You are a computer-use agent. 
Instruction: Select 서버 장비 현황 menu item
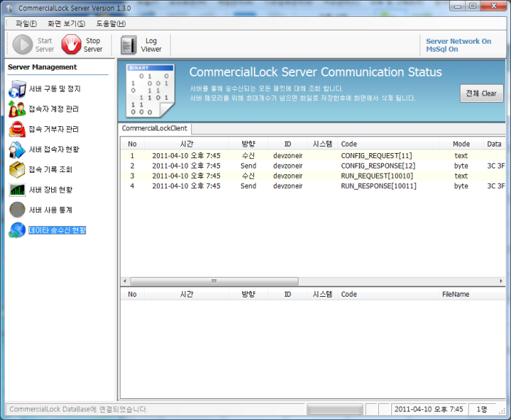point(51,190)
